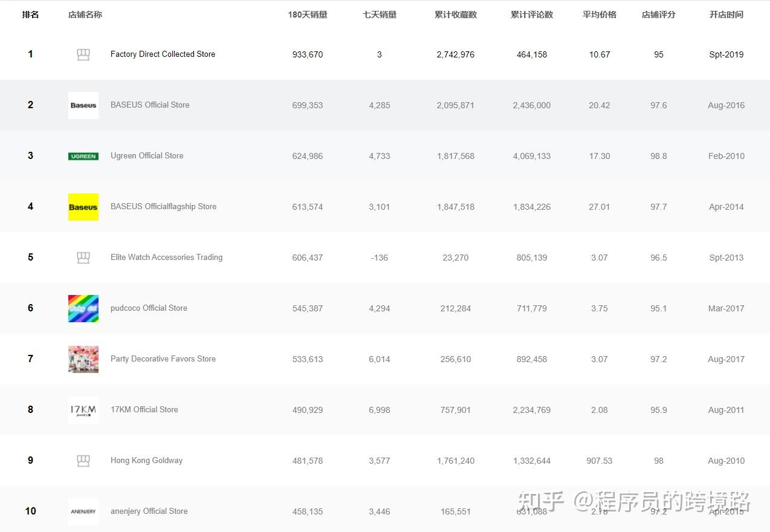
Task: Sort by 七天销量 column header
Action: 380,15
